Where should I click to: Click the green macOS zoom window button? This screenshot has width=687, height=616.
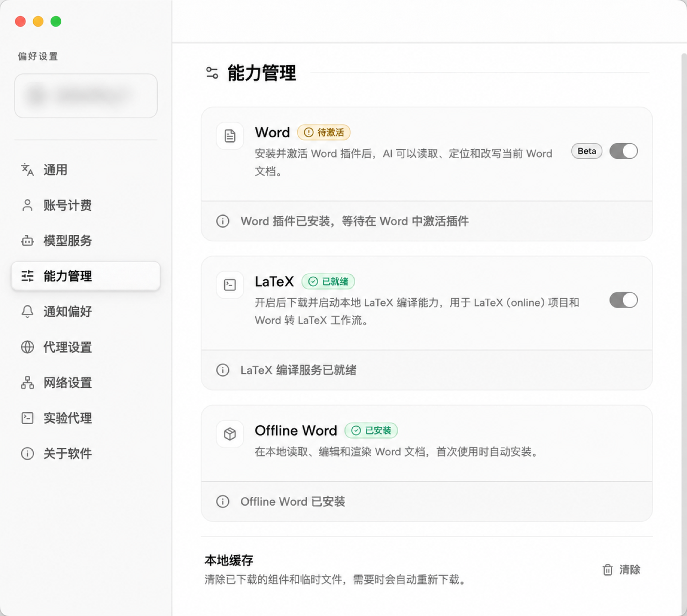(x=56, y=21)
